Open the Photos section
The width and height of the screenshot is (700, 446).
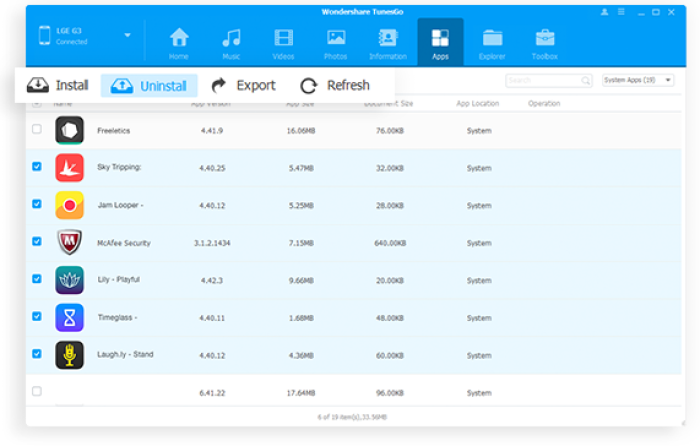click(336, 44)
